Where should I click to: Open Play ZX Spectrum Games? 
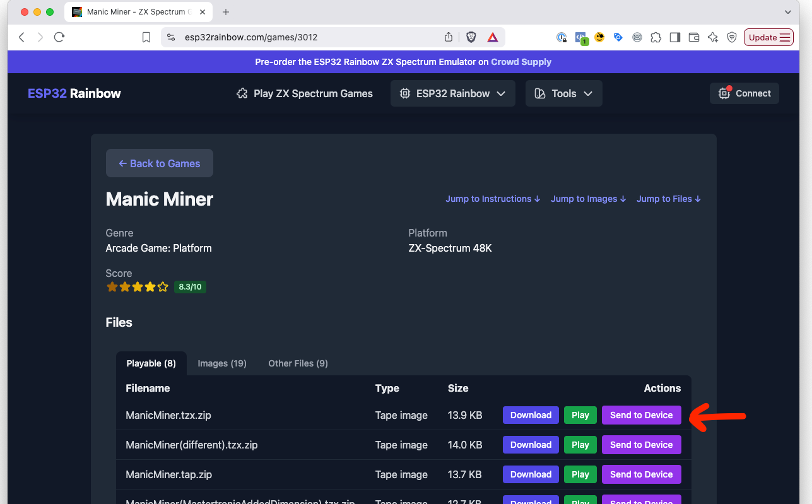coord(304,93)
